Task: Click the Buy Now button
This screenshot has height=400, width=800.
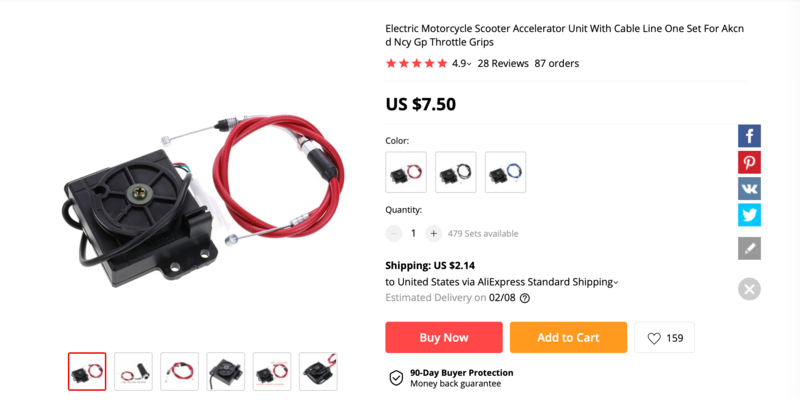Action: 444,337
